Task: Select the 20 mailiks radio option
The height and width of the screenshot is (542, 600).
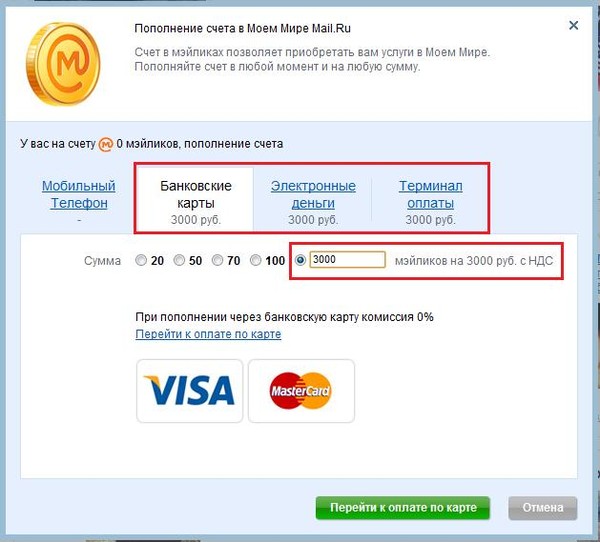Action: point(141,261)
